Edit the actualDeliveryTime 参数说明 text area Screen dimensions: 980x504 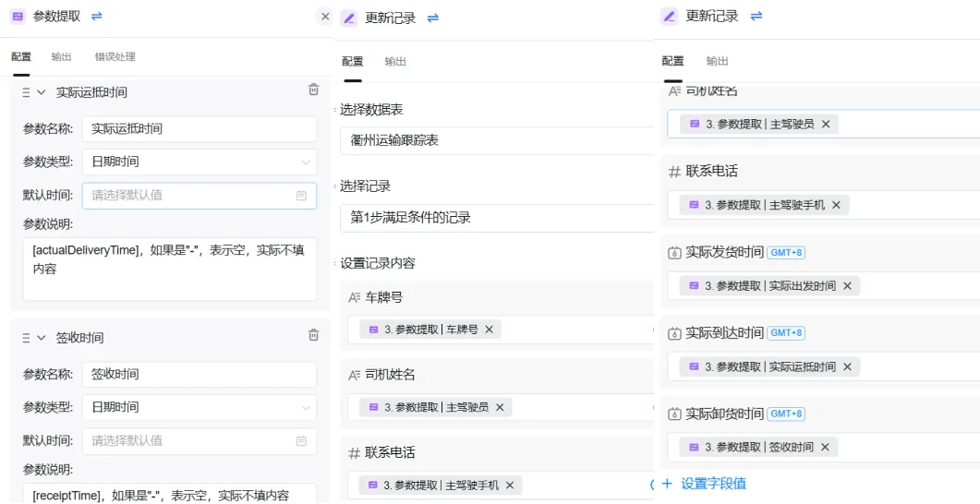coord(170,270)
